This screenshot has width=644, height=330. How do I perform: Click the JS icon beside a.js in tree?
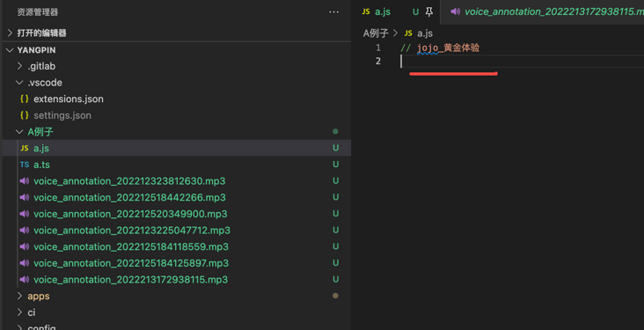[25, 149]
